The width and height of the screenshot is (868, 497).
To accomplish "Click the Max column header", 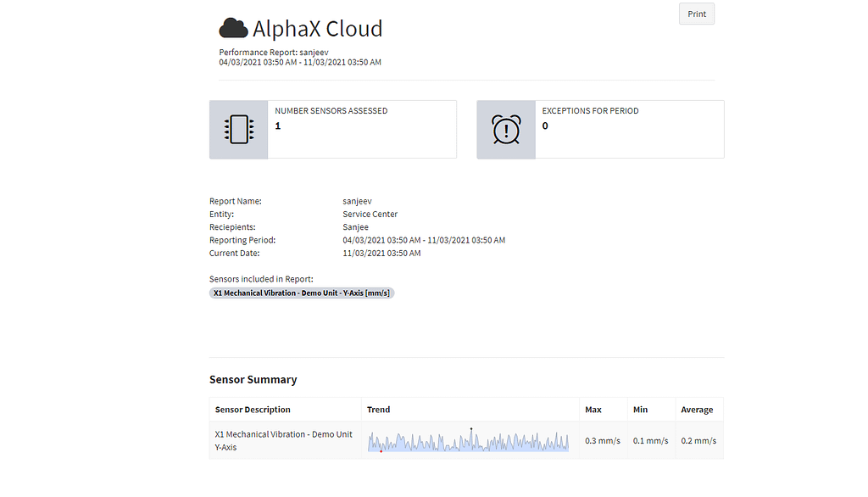I will (593, 410).
